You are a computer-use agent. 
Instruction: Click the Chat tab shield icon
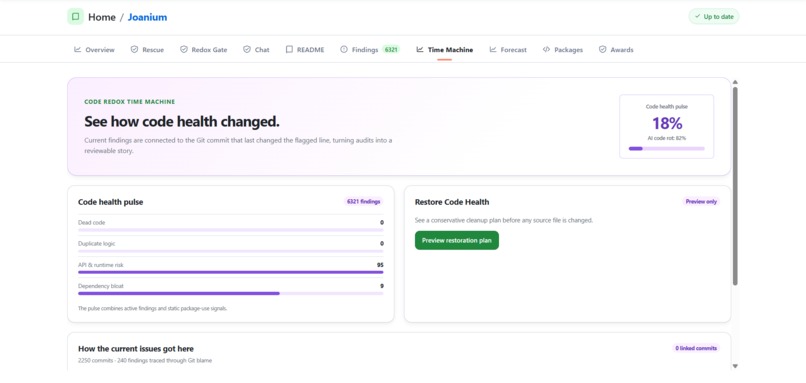(247, 49)
